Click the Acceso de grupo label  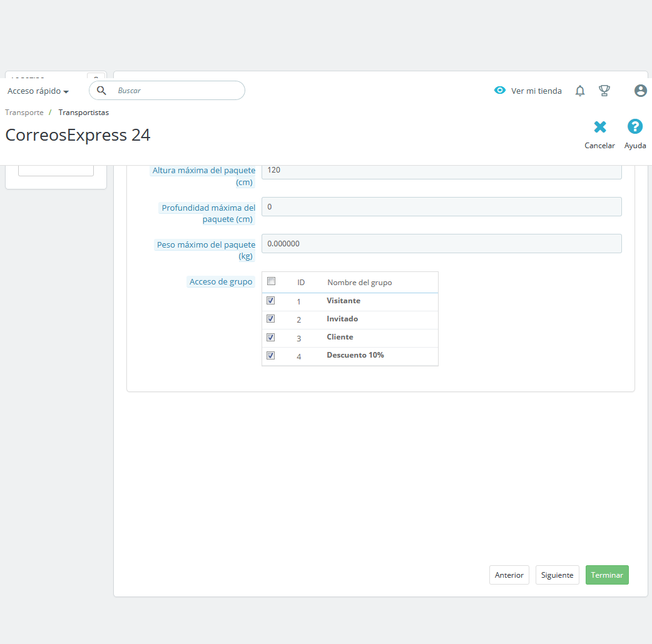[x=221, y=282]
